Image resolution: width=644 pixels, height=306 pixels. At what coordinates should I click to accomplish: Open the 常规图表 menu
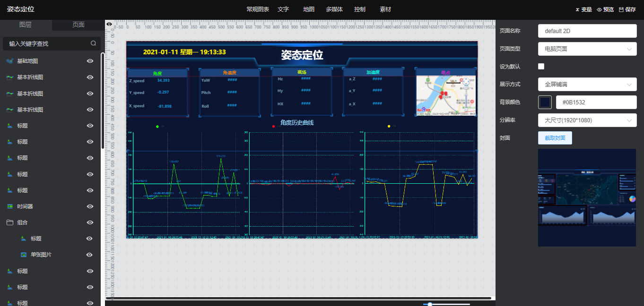pos(258,9)
